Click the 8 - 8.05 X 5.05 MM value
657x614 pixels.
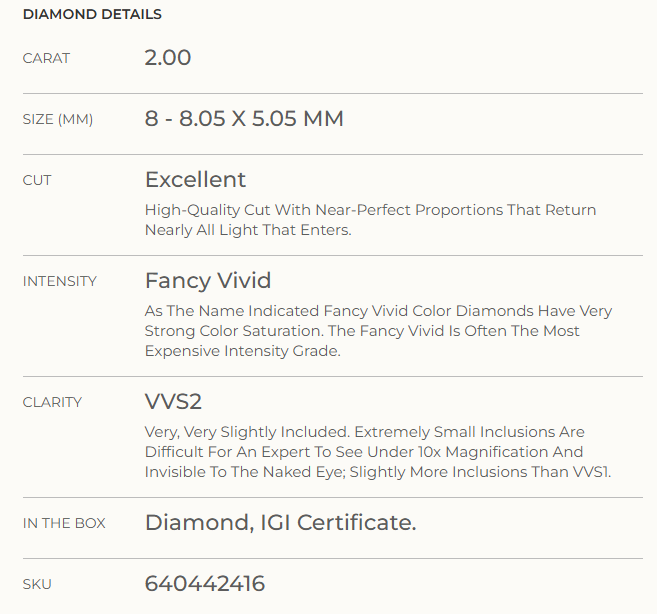coord(244,118)
